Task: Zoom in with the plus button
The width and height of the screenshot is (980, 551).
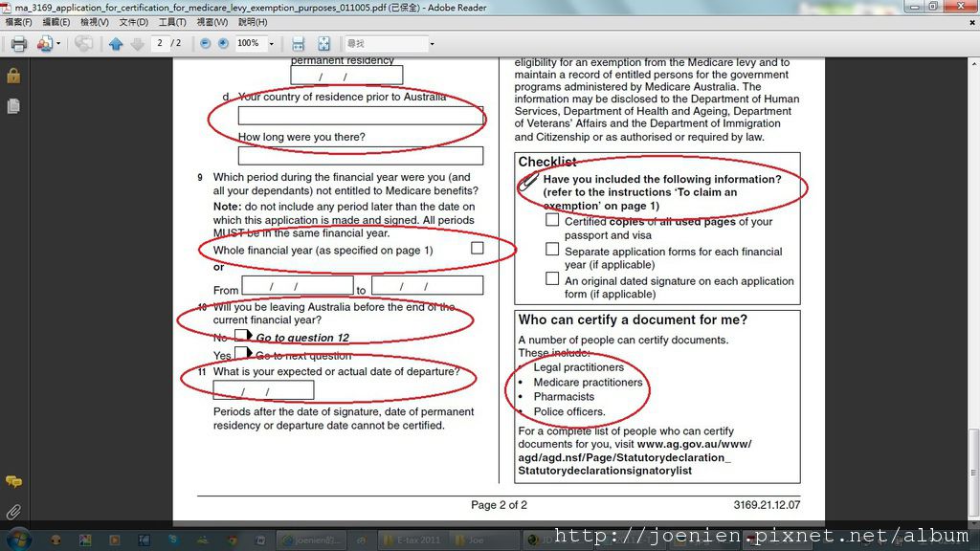Action: (x=223, y=43)
